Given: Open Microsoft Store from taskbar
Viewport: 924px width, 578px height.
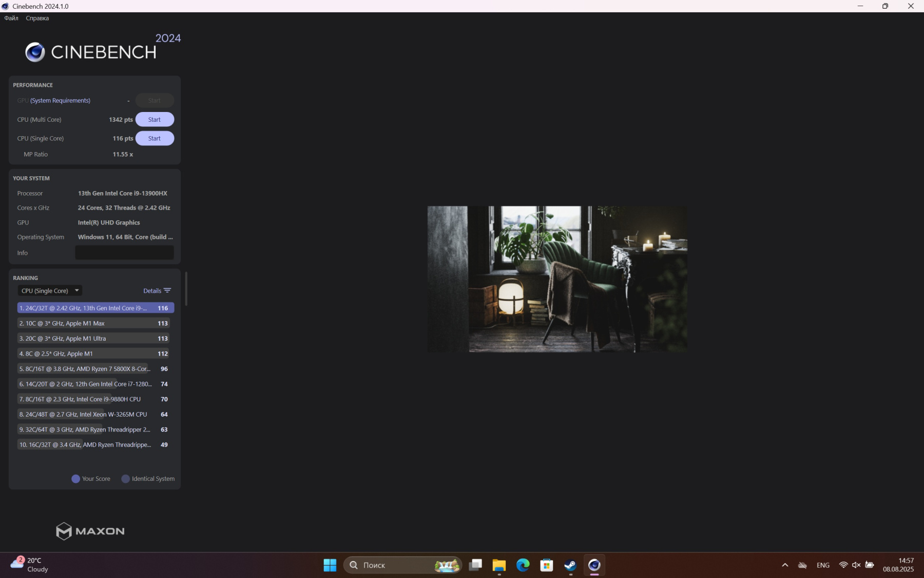Looking at the screenshot, I should (547, 565).
